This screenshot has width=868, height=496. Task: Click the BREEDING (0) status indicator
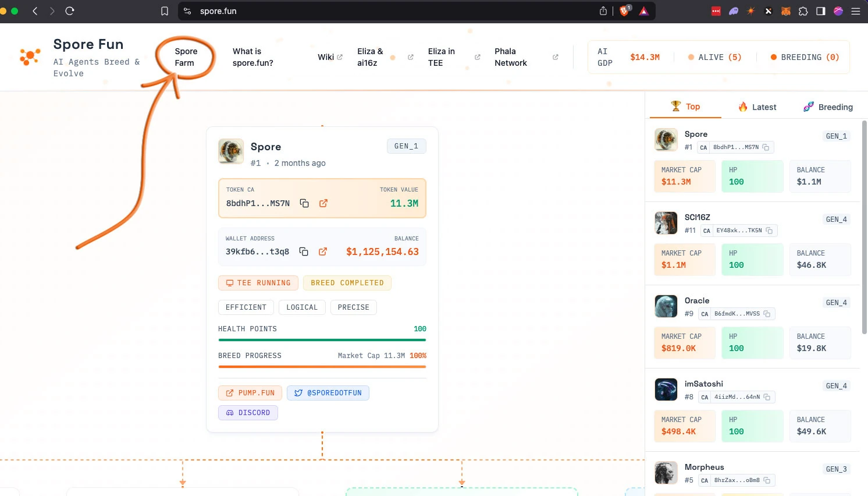point(805,57)
